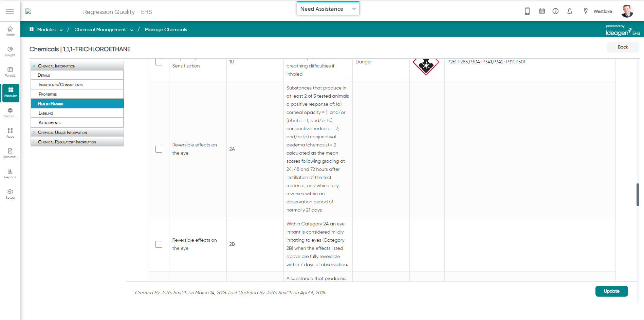Open the hamburger menu icon
Screen dimensions: 644x320
point(10,12)
